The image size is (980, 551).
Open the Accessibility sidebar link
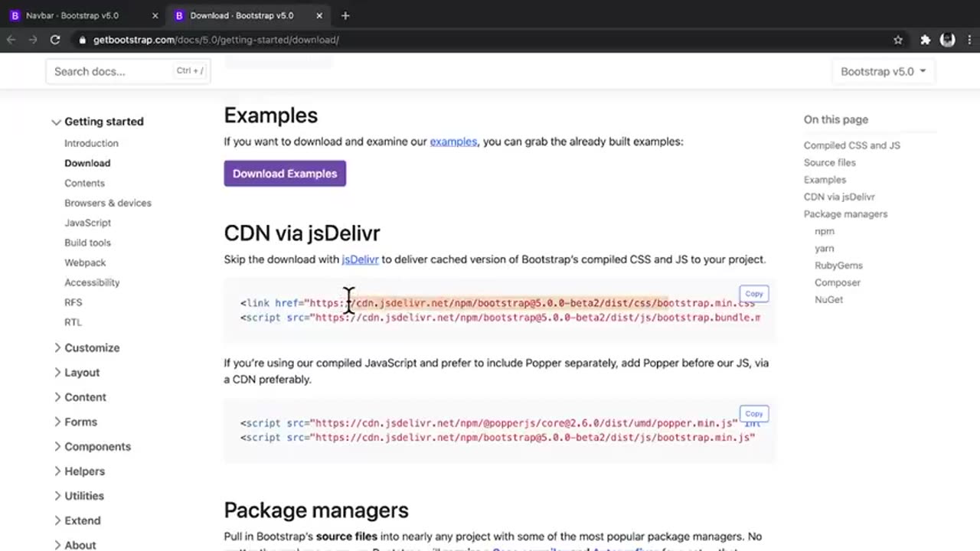pyautogui.click(x=92, y=282)
